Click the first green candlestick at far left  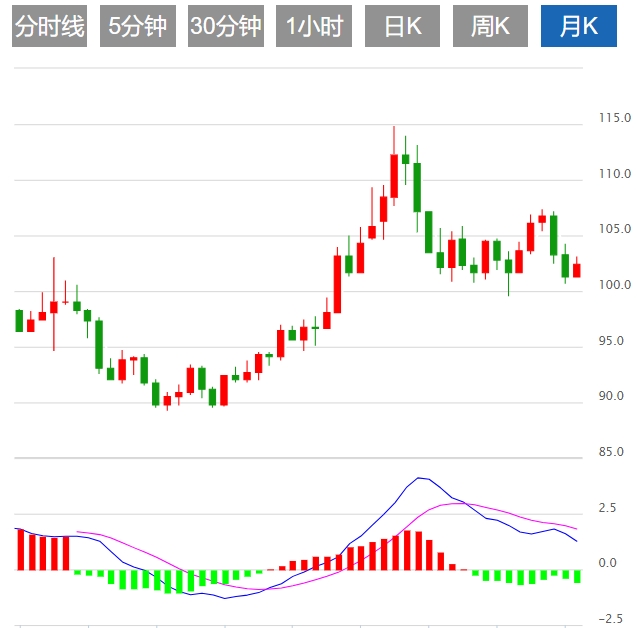click(19, 320)
